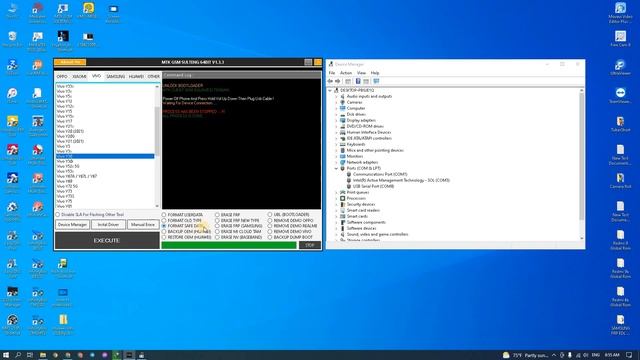The image size is (640, 360).
Task: Open the Movavi Video Editor Plus desktop icon
Action: coord(620,12)
